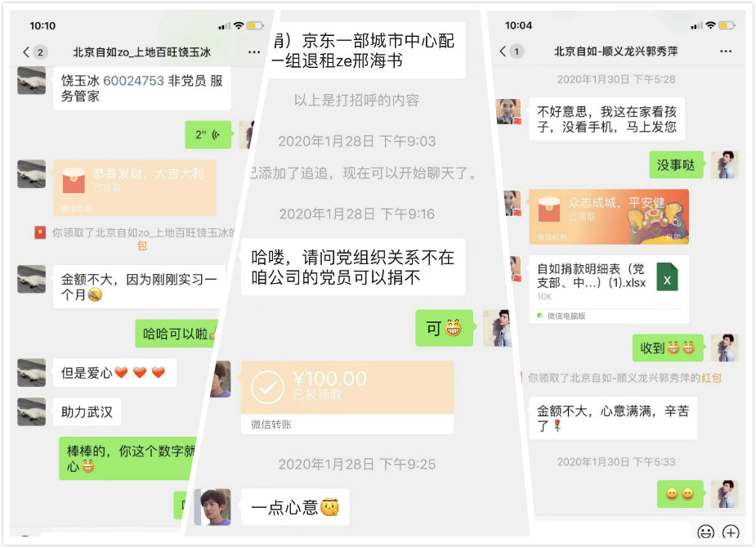Open the 恭喜发财 red packet

tap(135, 187)
